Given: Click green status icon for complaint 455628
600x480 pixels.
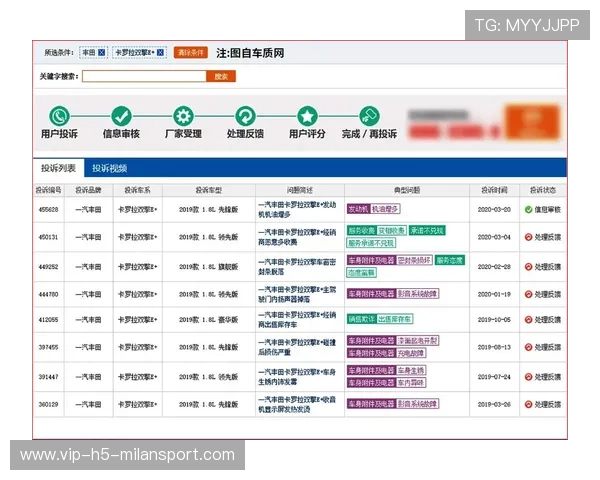Looking at the screenshot, I should click(528, 209).
